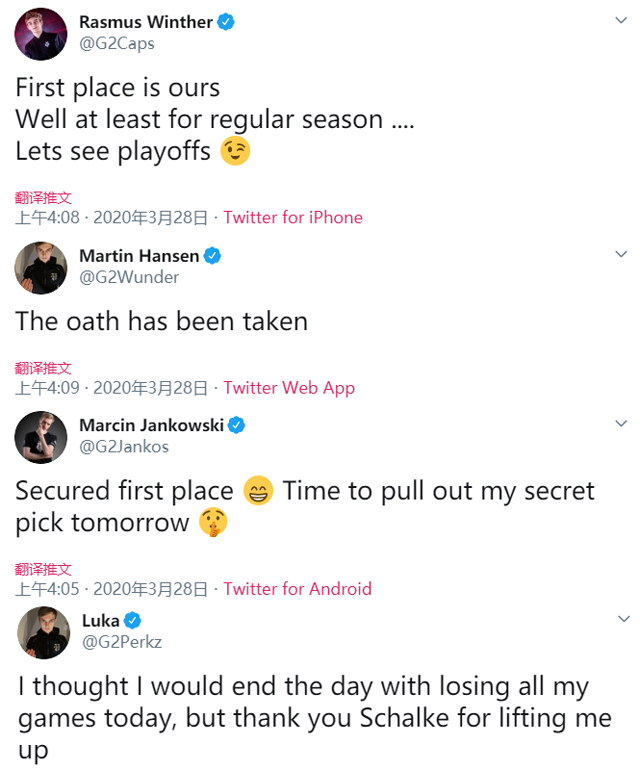The width and height of the screenshot is (640, 770).
Task: Translate Marcin Jankowski's secret pick tweet
Action: coord(43,569)
